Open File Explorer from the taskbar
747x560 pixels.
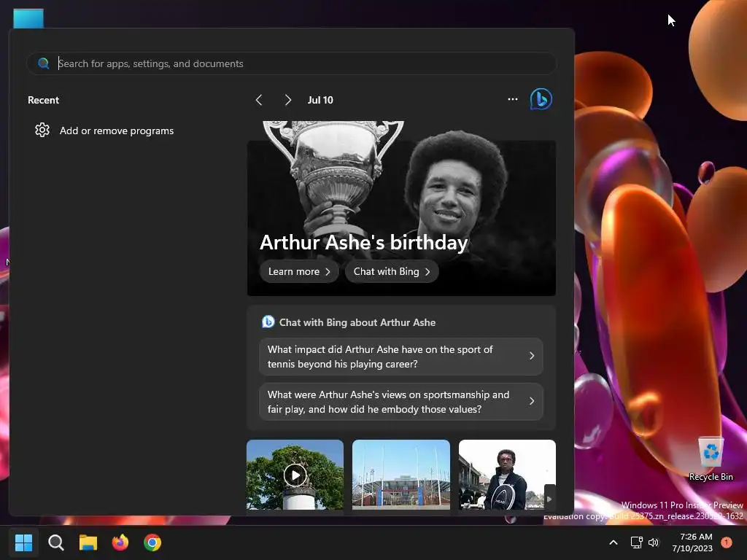tap(88, 542)
